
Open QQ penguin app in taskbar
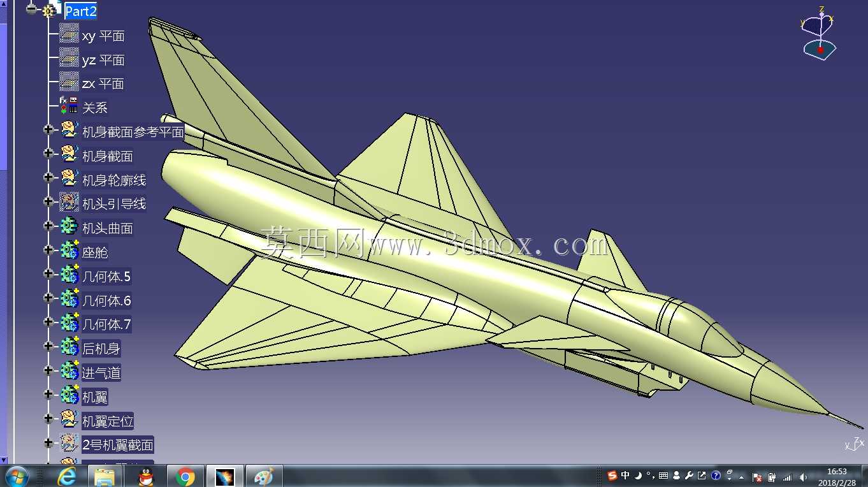(146, 476)
